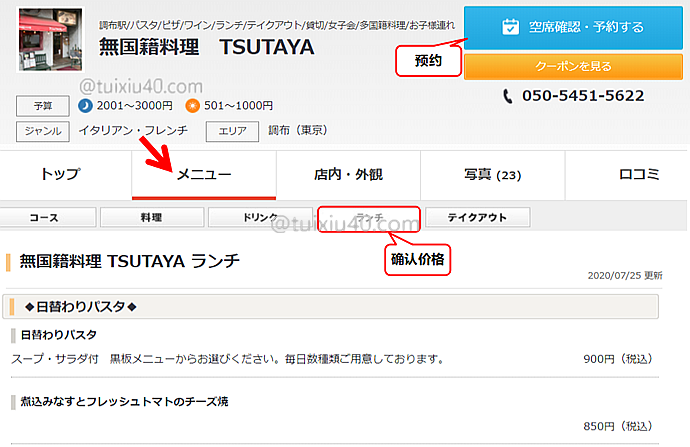Open the クーポンを見る coupon button
690x447 pixels.
click(x=573, y=66)
